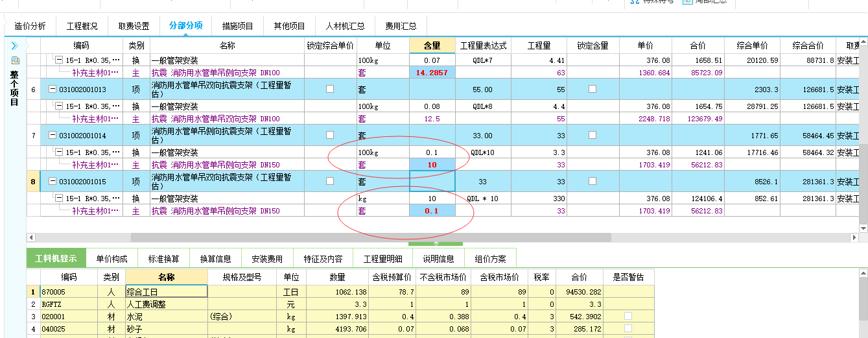This screenshot has width=868, height=338.
Task: Click 税率 column header in bottom table
Action: (x=541, y=277)
